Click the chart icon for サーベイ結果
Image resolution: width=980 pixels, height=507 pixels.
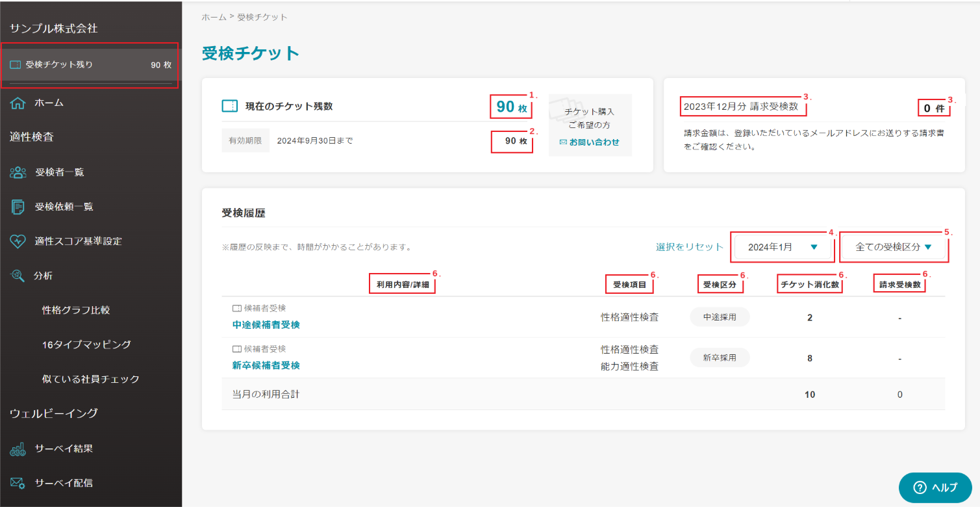pos(18,448)
